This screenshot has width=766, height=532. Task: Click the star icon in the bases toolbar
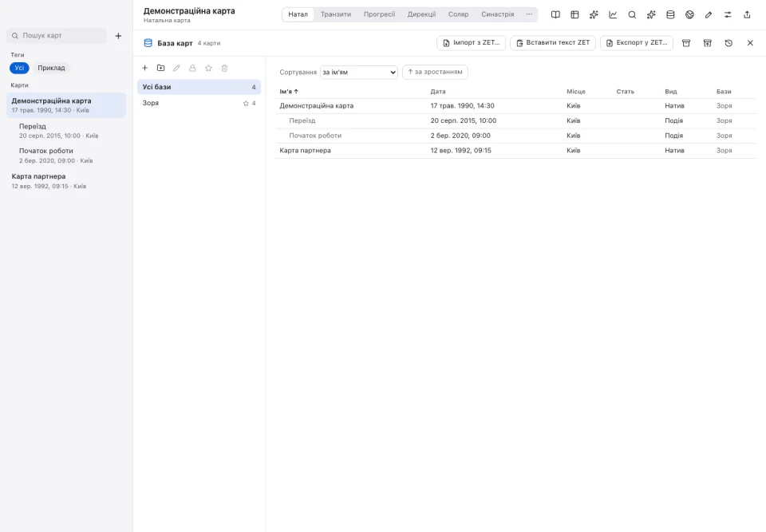[208, 68]
